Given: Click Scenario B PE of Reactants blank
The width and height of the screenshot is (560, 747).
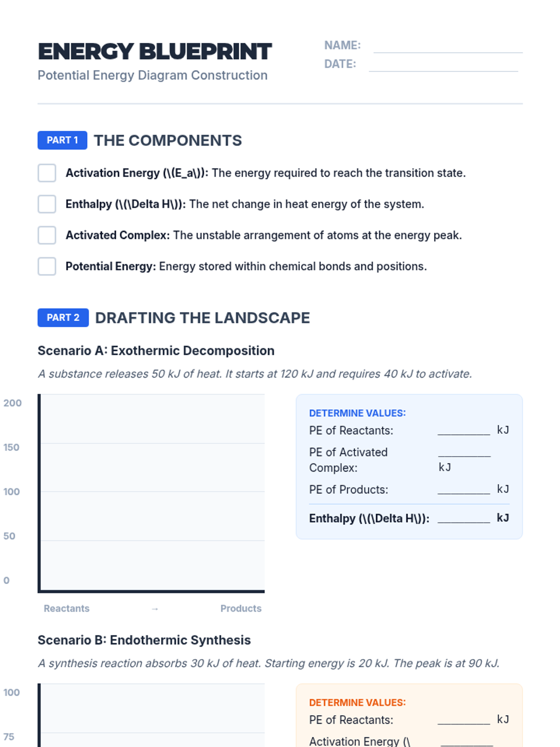Looking at the screenshot, I should click(463, 719).
